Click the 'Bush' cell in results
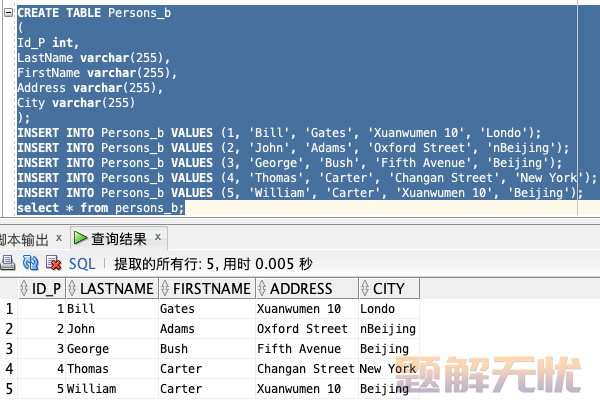The width and height of the screenshot is (600, 406). coord(207,349)
